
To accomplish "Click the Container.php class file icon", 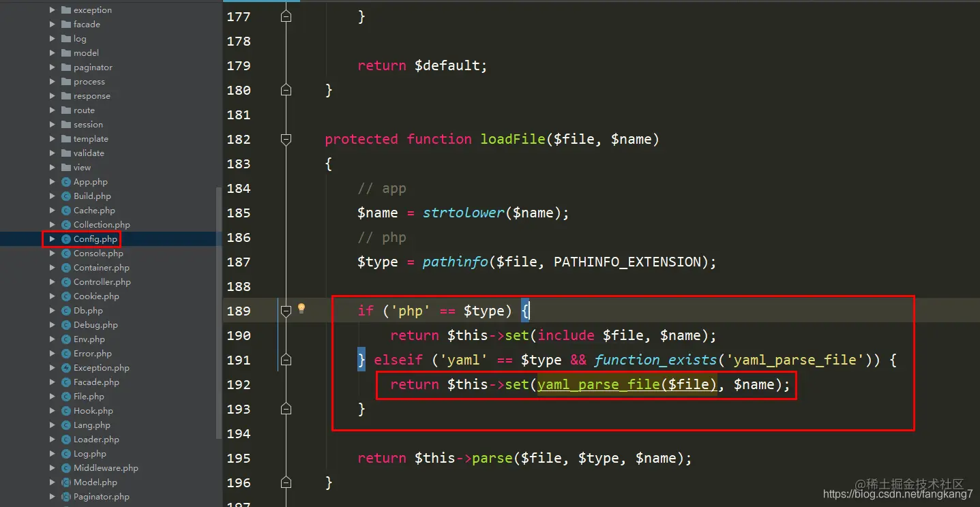I will pyautogui.click(x=66, y=268).
